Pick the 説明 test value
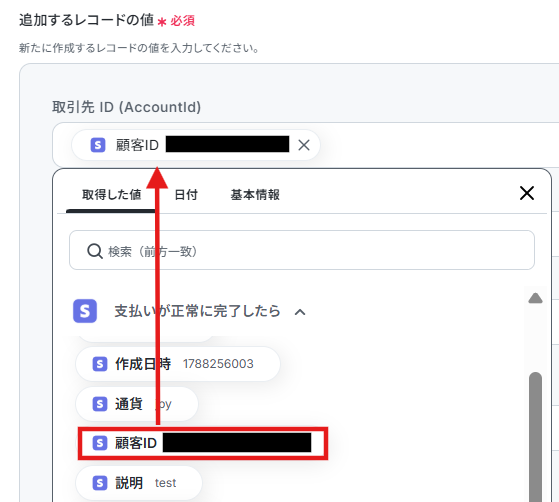Image resolution: width=559 pixels, height=502 pixels. coord(139,483)
